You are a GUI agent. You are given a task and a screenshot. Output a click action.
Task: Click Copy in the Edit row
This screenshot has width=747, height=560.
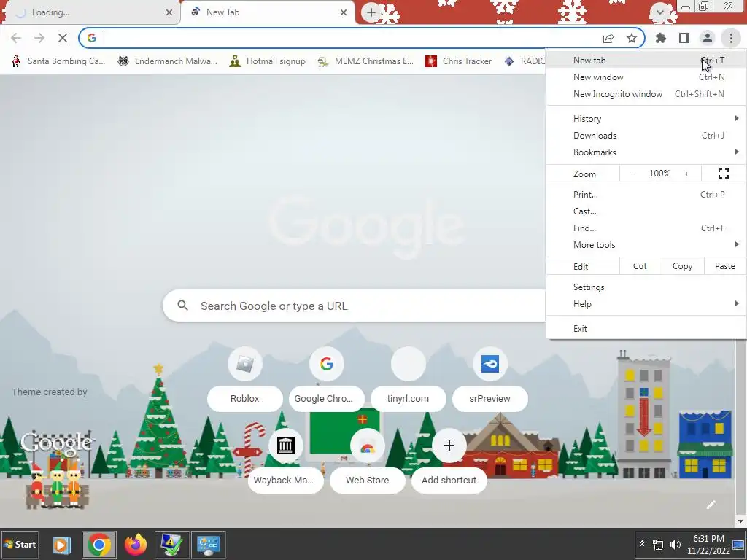682,266
